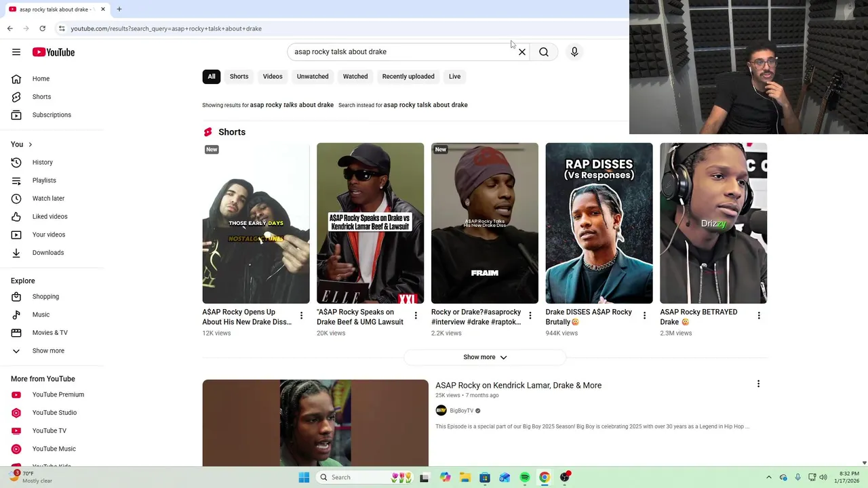868x488 pixels.
Task: Open options for Drake DISSES A$AP Rocky short
Action: [x=644, y=316]
